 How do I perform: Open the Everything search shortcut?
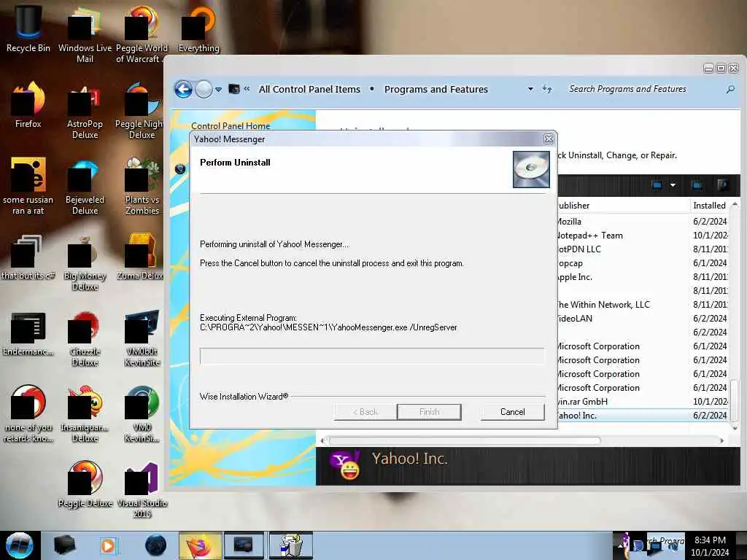(x=198, y=28)
